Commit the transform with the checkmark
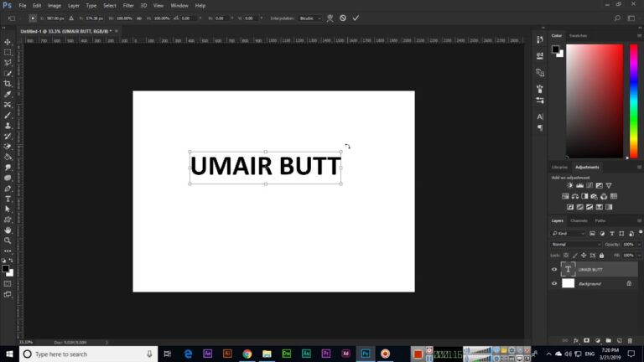644x362 pixels. (x=356, y=18)
